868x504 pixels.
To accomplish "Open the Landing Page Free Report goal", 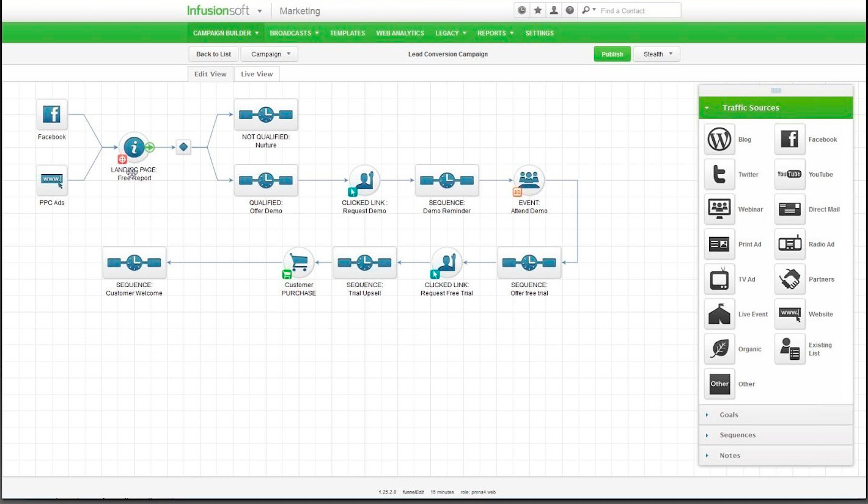I will tap(134, 147).
